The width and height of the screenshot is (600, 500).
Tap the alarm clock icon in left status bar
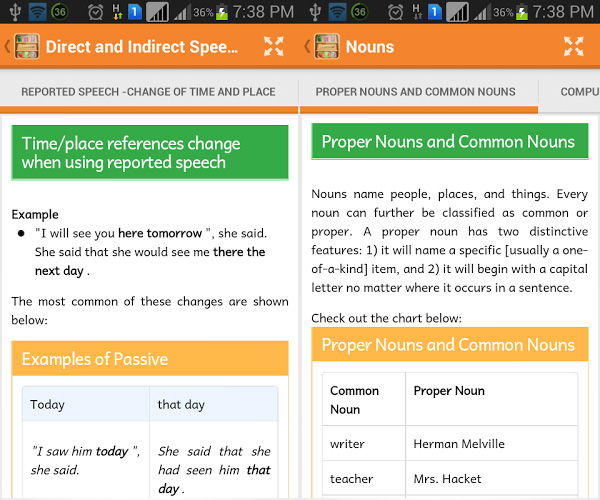click(x=95, y=12)
